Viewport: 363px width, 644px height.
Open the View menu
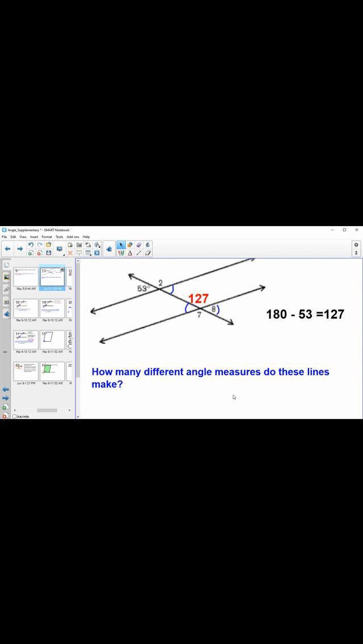(x=23, y=237)
